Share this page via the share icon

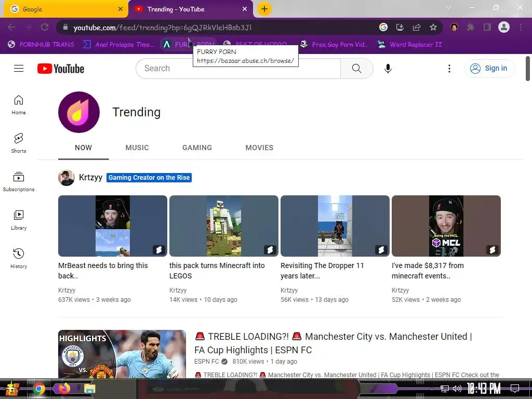pyautogui.click(x=417, y=27)
